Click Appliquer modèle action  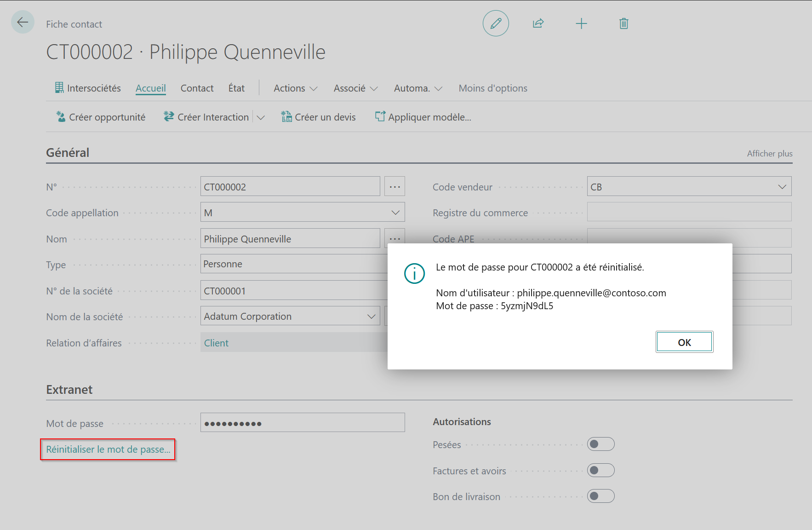(x=423, y=117)
